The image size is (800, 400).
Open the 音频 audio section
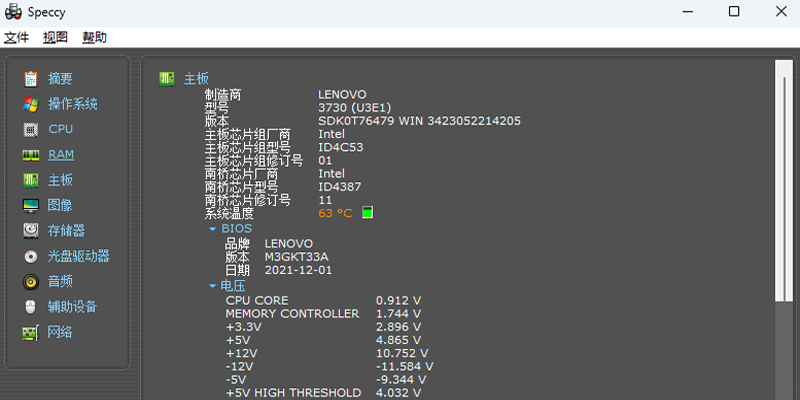click(60, 282)
